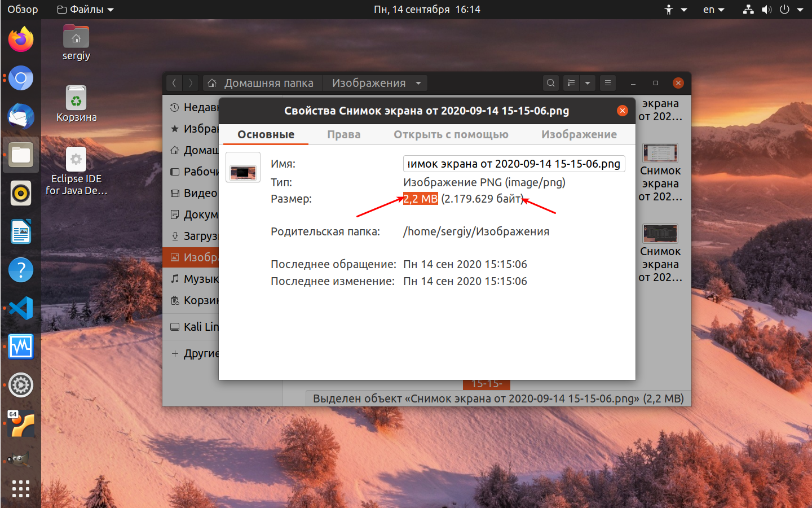Open the accessibility menu in top bar

[675, 10]
